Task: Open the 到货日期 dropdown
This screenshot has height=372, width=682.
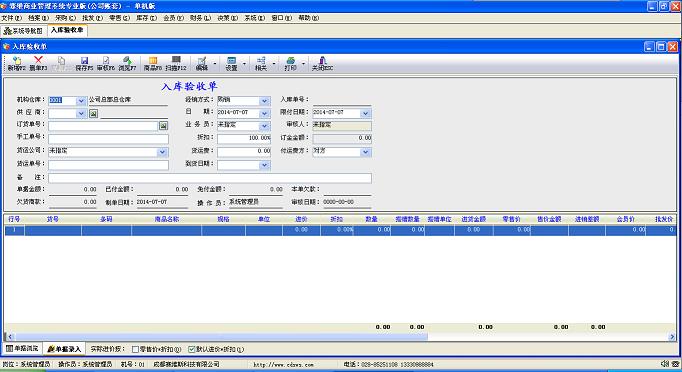Action: (x=264, y=165)
